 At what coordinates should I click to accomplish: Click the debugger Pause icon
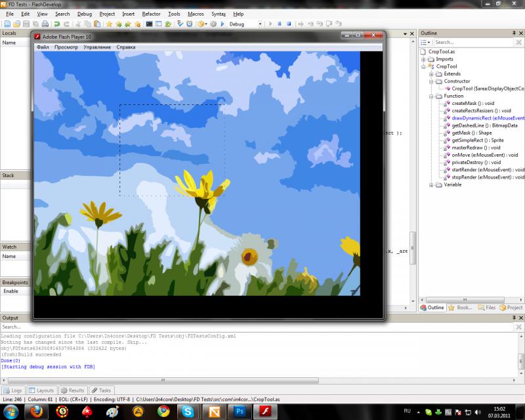280,24
